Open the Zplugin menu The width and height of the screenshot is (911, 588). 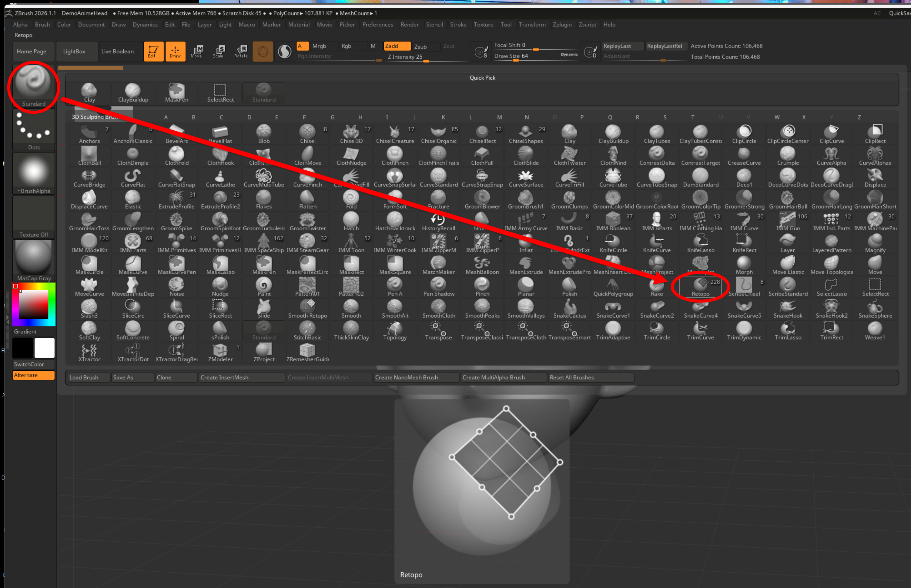click(562, 25)
